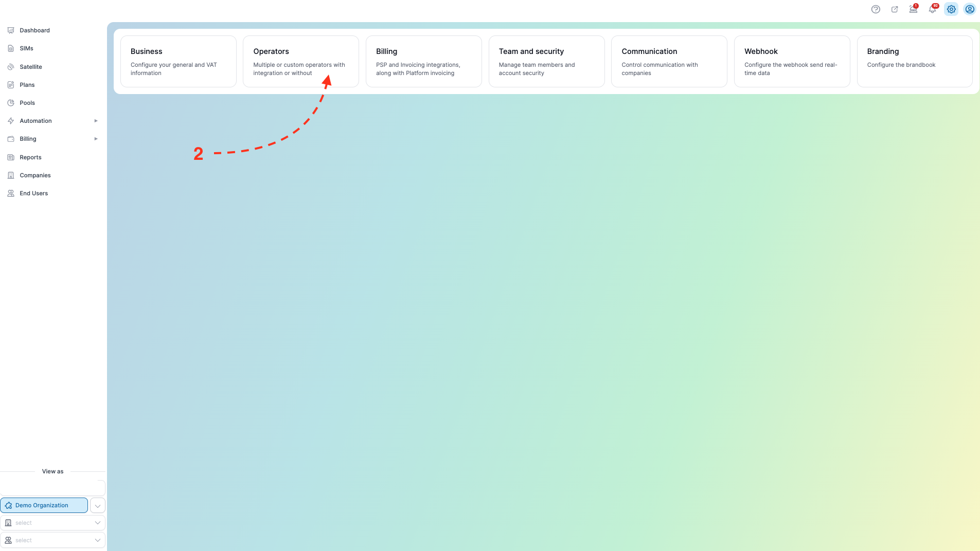Select the Demo Organization view button
Image resolution: width=980 pixels, height=551 pixels.
(x=44, y=505)
